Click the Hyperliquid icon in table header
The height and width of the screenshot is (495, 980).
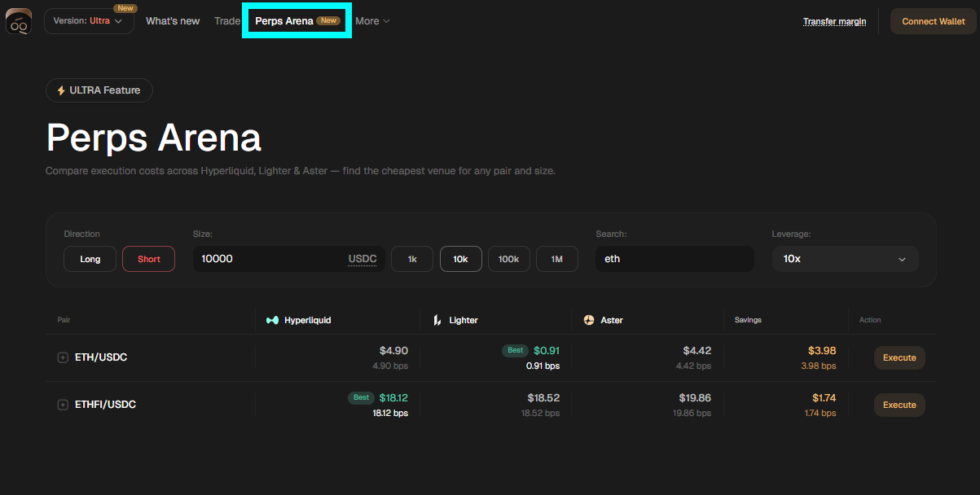[272, 321]
